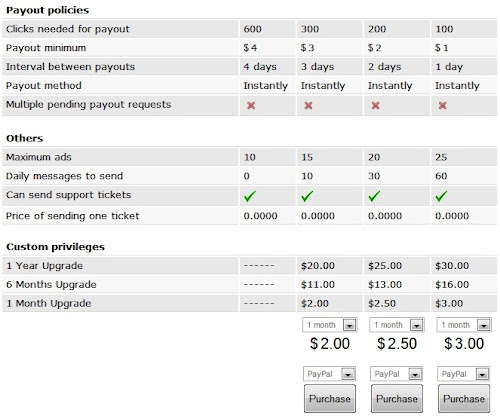Click Purchase button for the $2.00 plan
The height and width of the screenshot is (419, 500).
tap(330, 399)
